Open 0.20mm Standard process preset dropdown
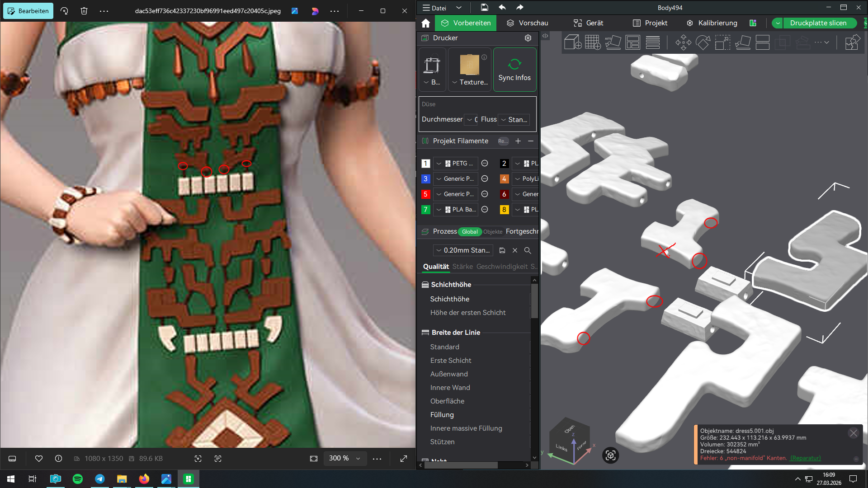 (x=463, y=250)
